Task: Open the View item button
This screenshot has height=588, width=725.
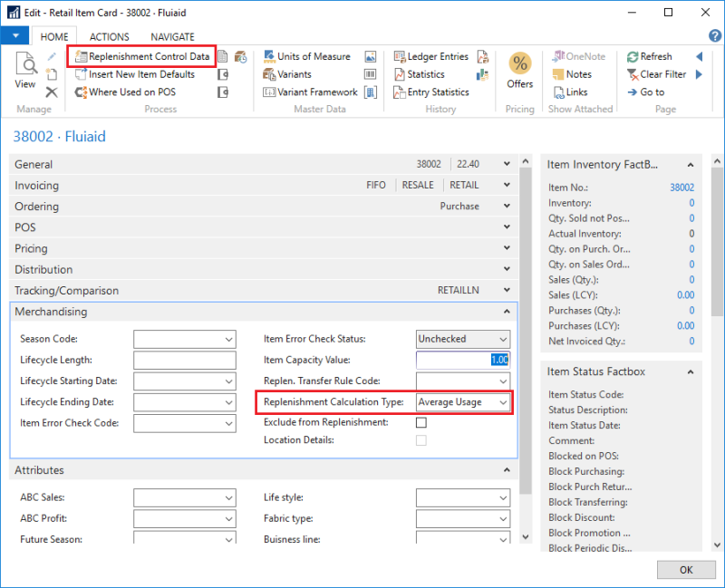Action: tap(25, 71)
